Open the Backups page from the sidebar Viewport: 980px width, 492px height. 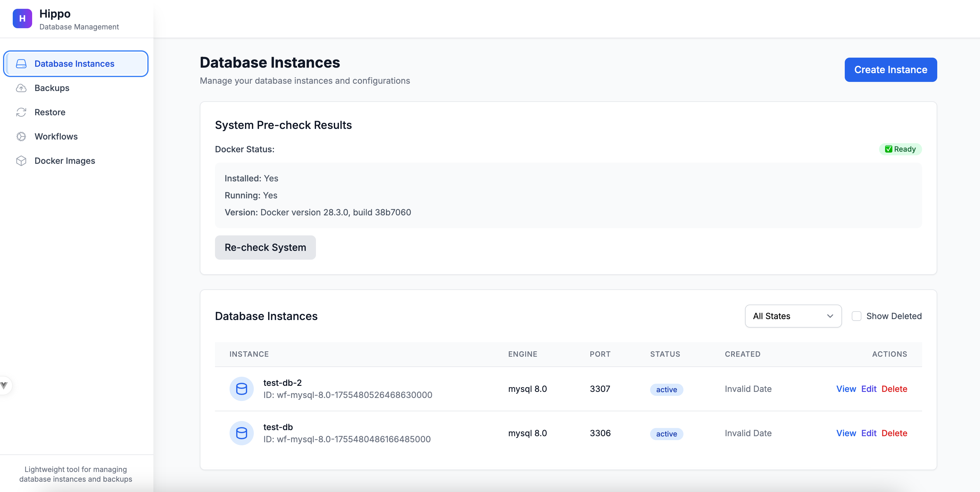[x=52, y=88]
